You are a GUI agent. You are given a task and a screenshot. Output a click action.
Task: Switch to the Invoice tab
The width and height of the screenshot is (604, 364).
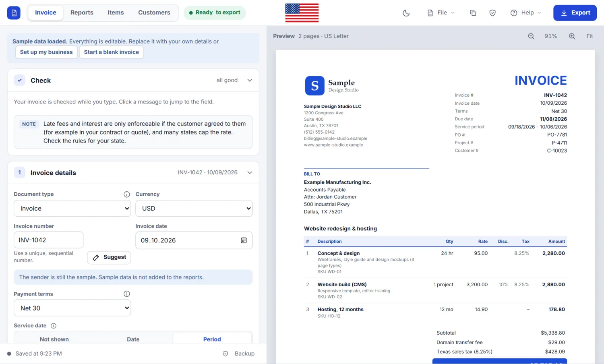46,13
